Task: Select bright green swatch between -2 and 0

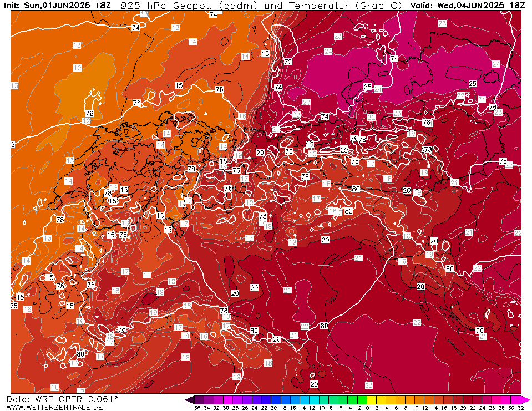Action: [362, 400]
